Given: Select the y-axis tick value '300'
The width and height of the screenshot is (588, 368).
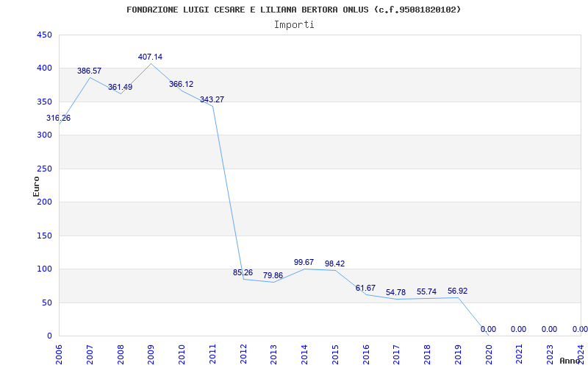Looking at the screenshot, I should coord(44,135).
